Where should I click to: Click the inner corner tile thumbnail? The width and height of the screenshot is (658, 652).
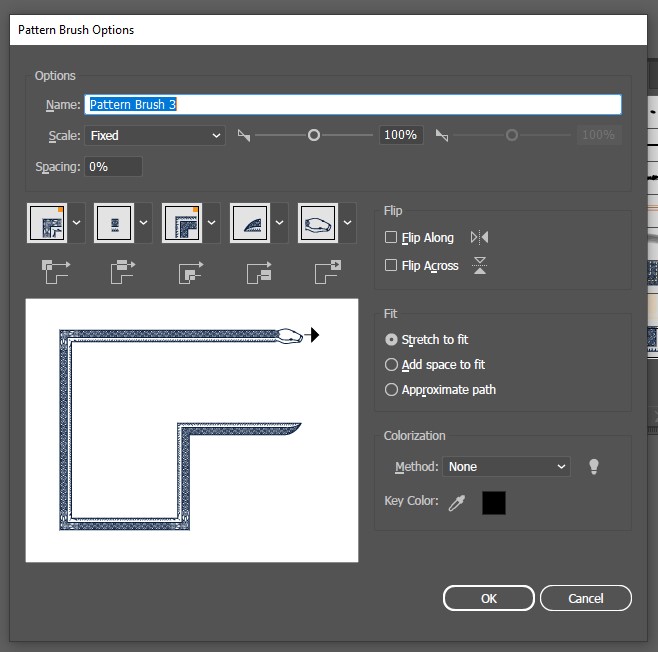[x=182, y=223]
